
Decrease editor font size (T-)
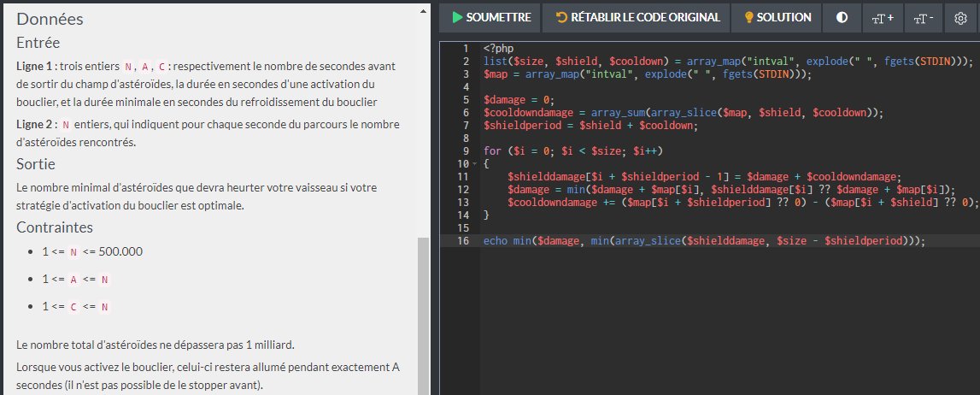[x=924, y=17]
